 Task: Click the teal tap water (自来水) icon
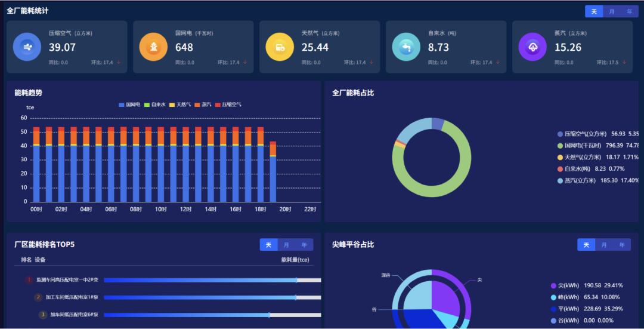point(406,47)
